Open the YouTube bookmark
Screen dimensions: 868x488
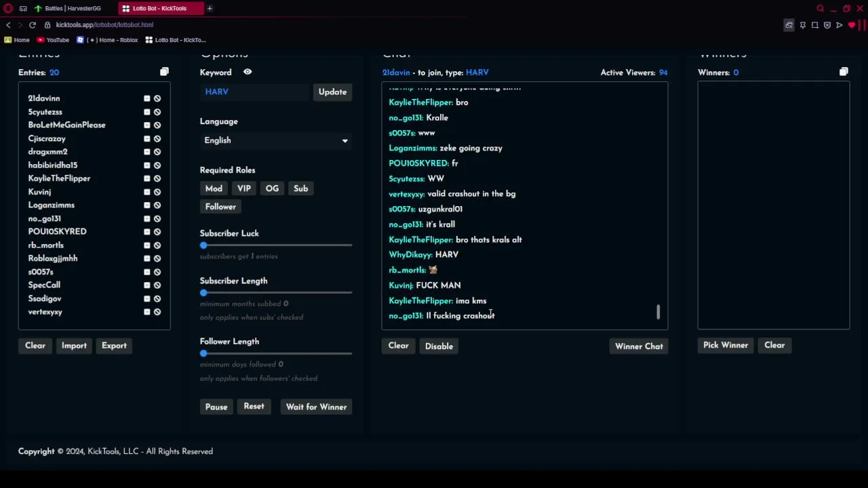tap(53, 40)
